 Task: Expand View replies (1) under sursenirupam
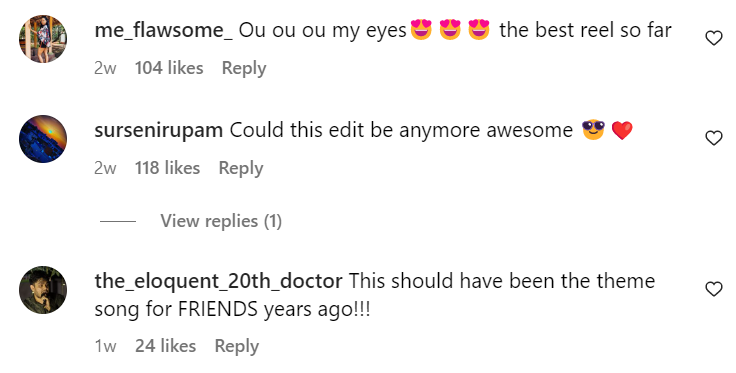point(221,221)
